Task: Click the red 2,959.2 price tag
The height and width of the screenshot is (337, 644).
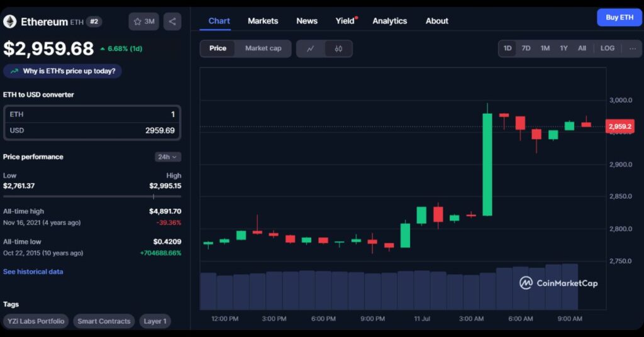Action: (619, 126)
